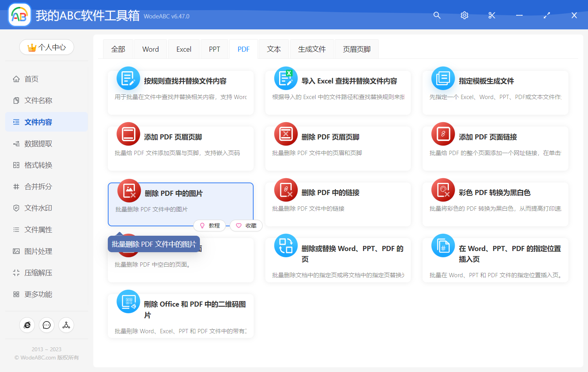Open the 删除 PDF 页眉页脚 card
Image resolution: width=588 pixels, height=372 pixels.
point(338,148)
